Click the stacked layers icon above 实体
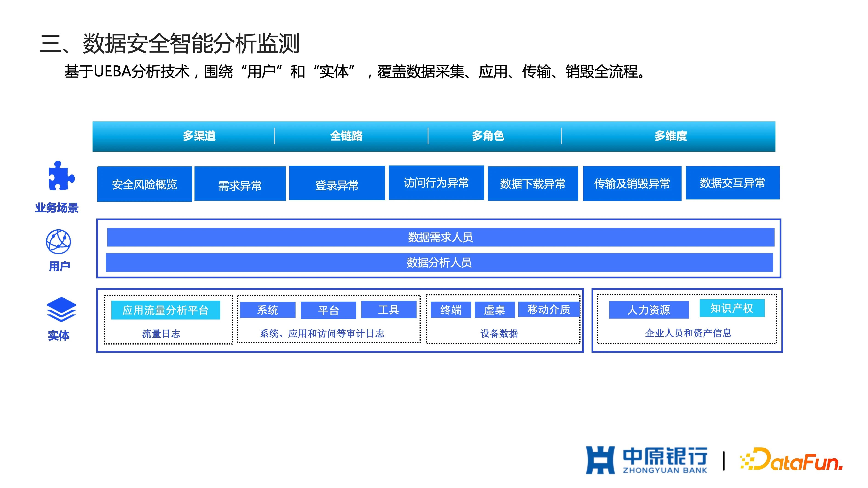Screen dimensions: 868x488 (x=61, y=309)
